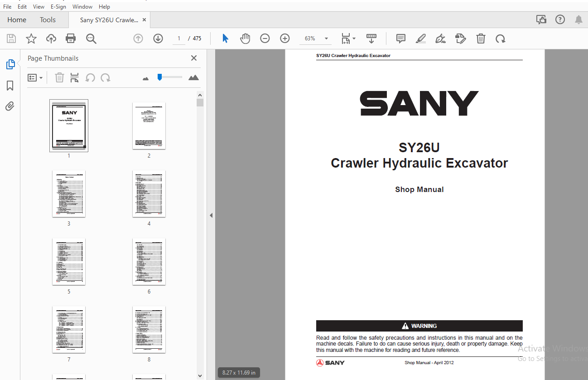Image resolution: width=588 pixels, height=380 pixels.
Task: Open the Sign document pen tool
Action: tap(441, 38)
